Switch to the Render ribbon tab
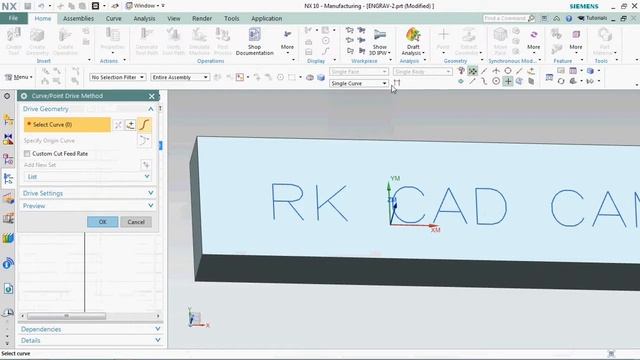640x360 pixels. (202, 18)
